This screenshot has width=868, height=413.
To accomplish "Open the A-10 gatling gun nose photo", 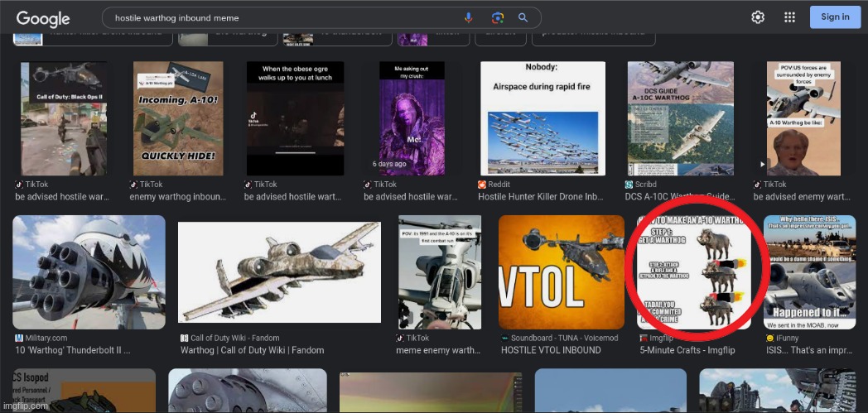I will click(89, 272).
